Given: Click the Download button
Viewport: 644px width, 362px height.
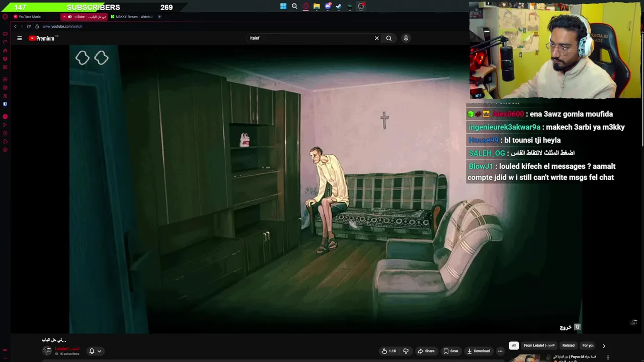Looking at the screenshot, I should pos(478,351).
